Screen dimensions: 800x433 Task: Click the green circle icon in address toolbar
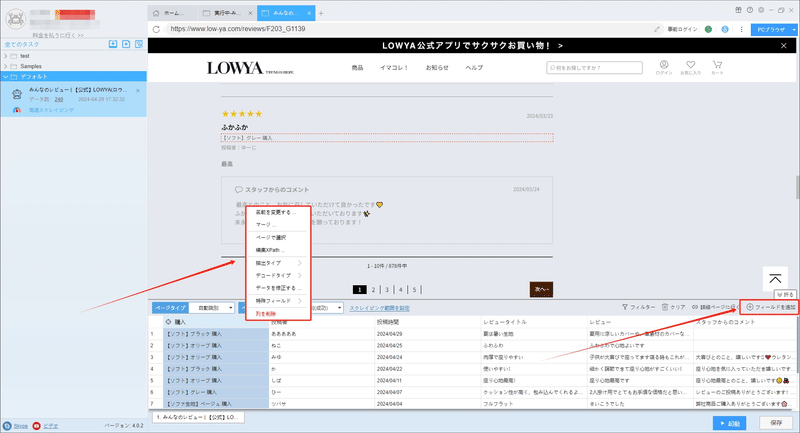(x=708, y=29)
